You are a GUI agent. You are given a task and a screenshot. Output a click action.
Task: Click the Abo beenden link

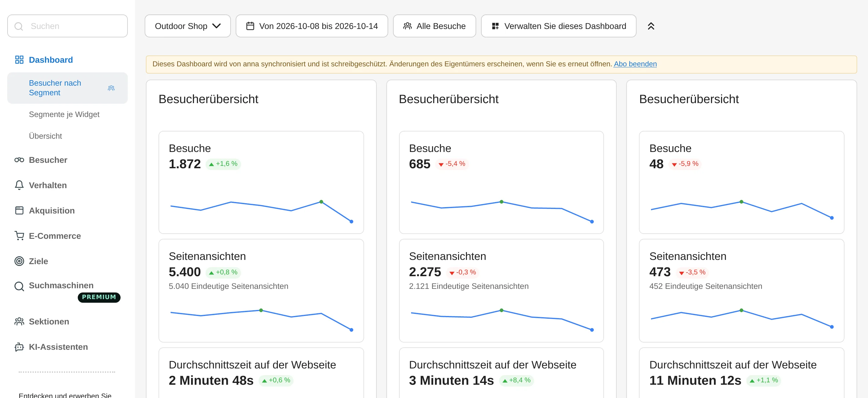635,64
